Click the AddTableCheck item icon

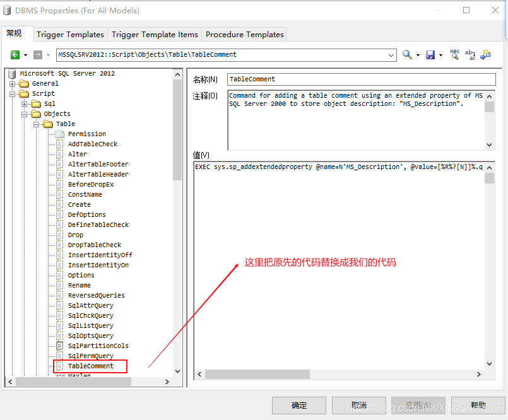[x=60, y=144]
